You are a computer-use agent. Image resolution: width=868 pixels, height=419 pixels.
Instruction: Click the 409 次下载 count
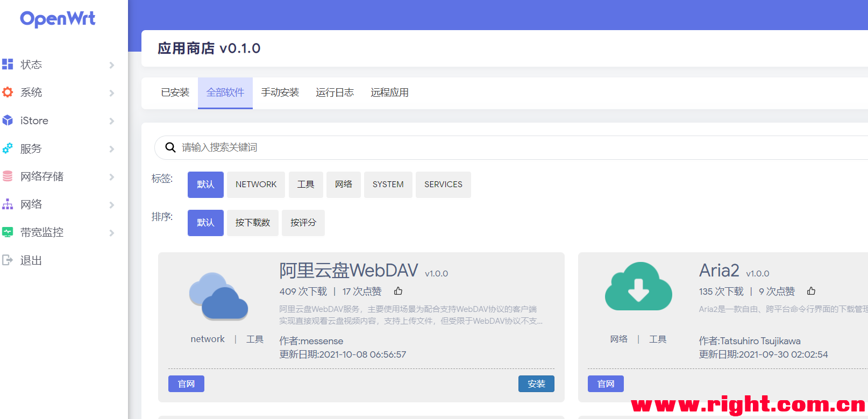303,291
